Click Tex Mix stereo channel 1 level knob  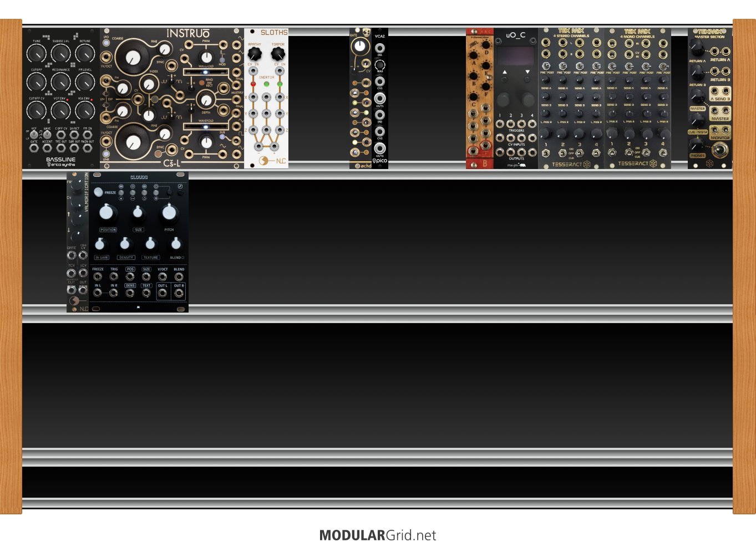point(546,134)
